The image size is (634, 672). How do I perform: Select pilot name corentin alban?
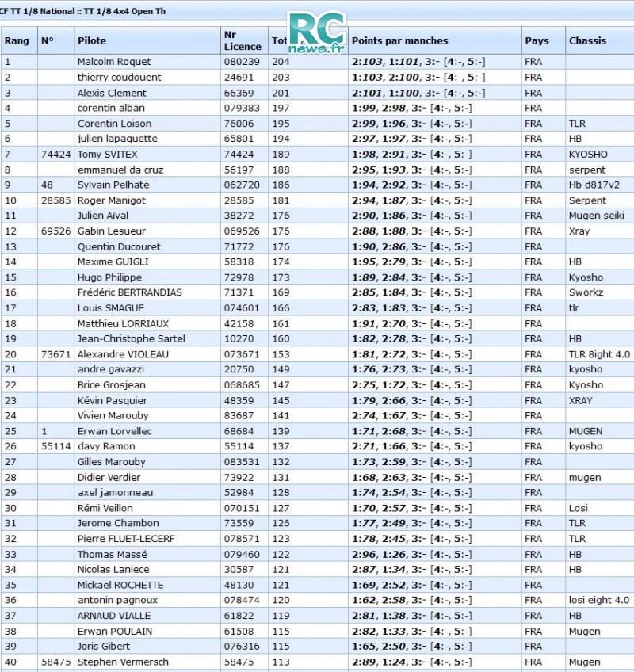111,108
